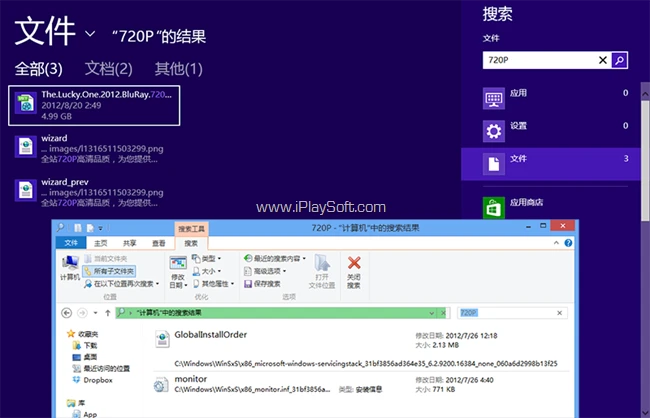Select the 文件 document icon in search pane
The width and height of the screenshot is (650, 418).
pyautogui.click(x=494, y=164)
